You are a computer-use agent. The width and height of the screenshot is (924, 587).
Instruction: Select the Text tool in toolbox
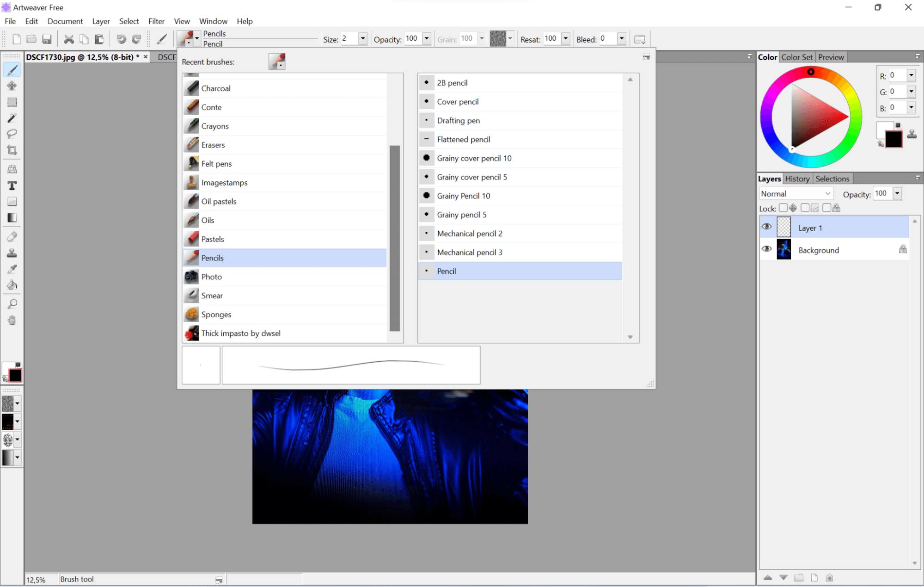pyautogui.click(x=12, y=185)
